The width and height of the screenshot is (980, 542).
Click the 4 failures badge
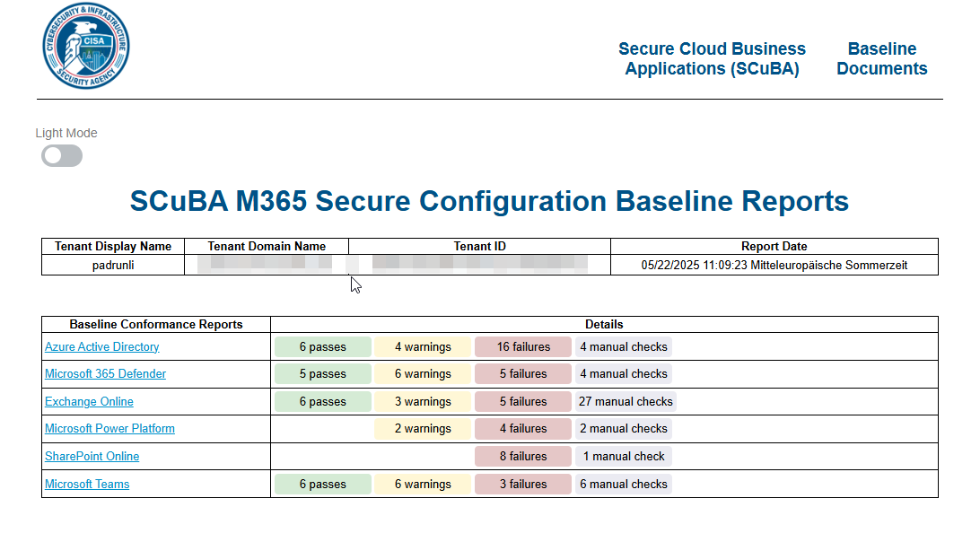(523, 429)
